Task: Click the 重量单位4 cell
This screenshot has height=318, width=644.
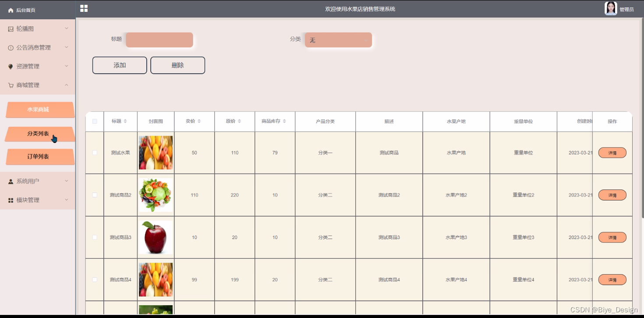Action: click(x=523, y=280)
